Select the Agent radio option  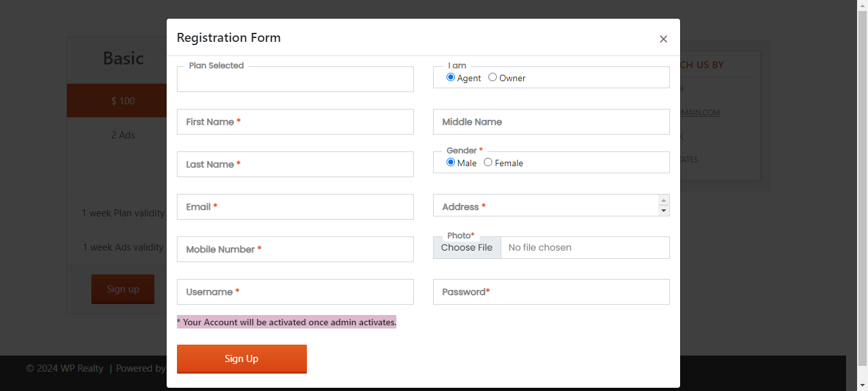coord(451,77)
